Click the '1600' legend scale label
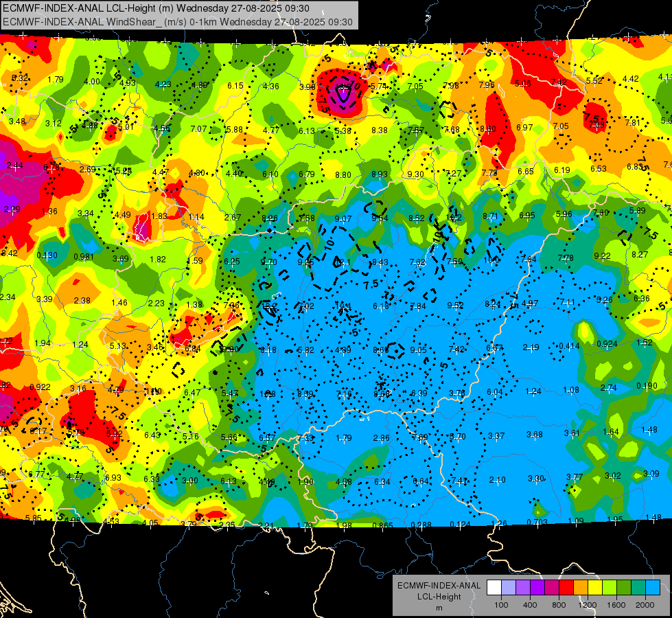The height and width of the screenshot is (618, 672). coord(616,605)
